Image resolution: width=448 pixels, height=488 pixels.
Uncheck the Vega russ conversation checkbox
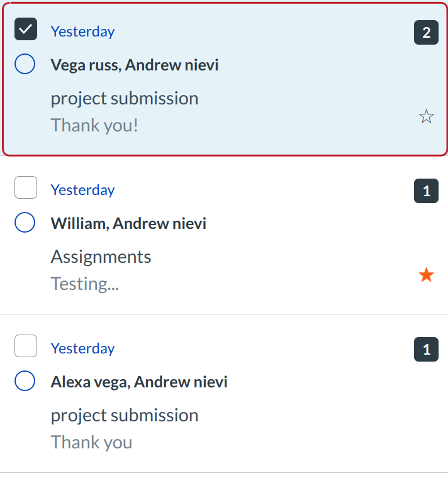pyautogui.click(x=26, y=30)
